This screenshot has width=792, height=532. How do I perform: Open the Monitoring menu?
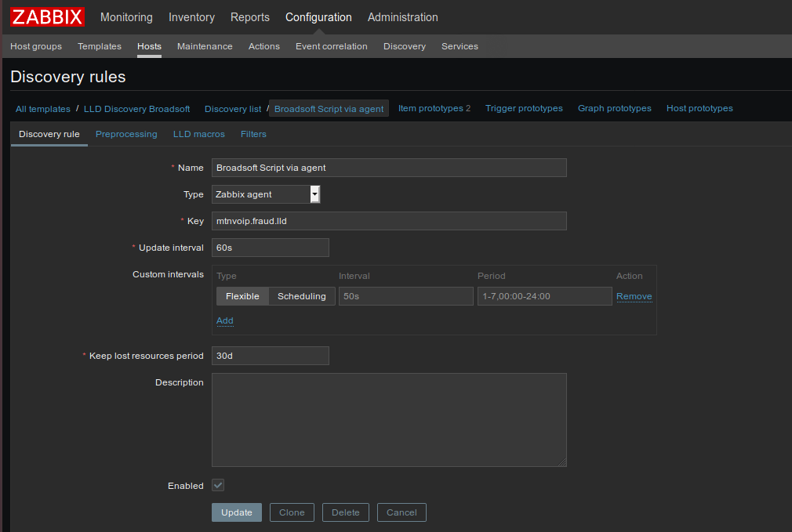coord(126,17)
